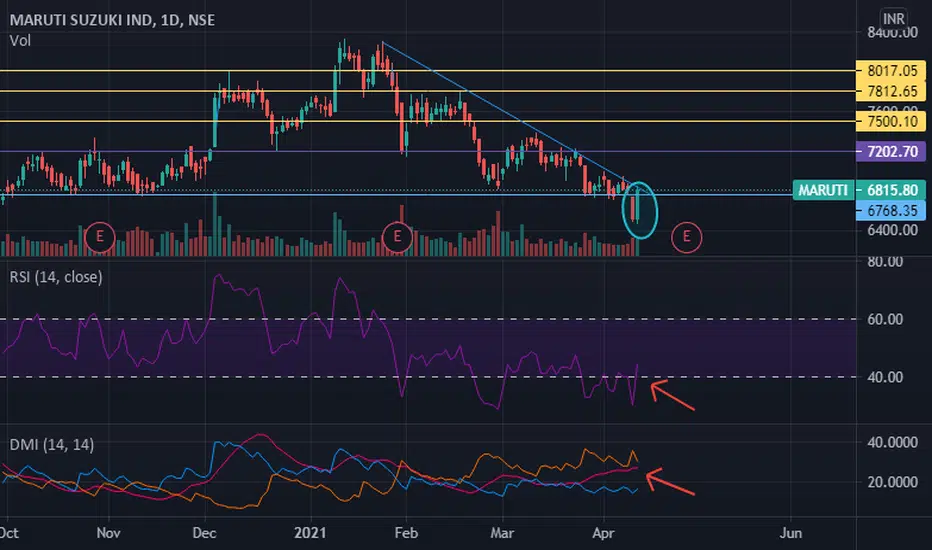Click the RSI 40.00 axis value
The width and height of the screenshot is (932, 550).
point(884,377)
